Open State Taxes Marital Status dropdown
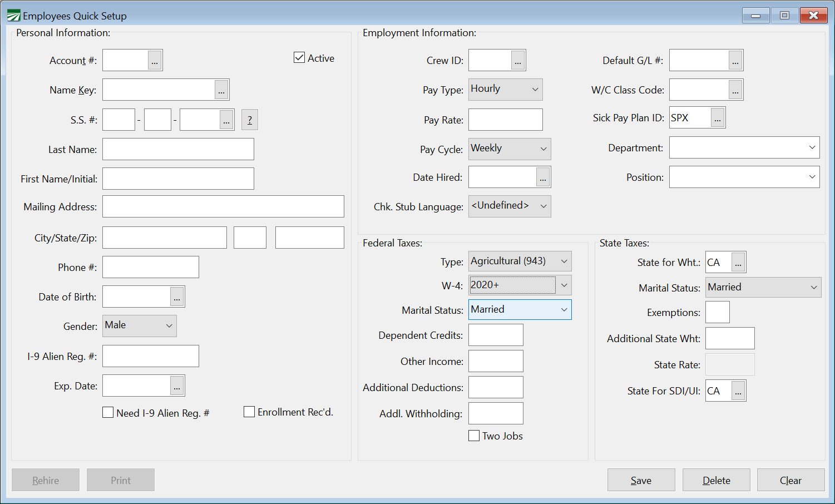This screenshot has width=835, height=504. click(x=763, y=287)
